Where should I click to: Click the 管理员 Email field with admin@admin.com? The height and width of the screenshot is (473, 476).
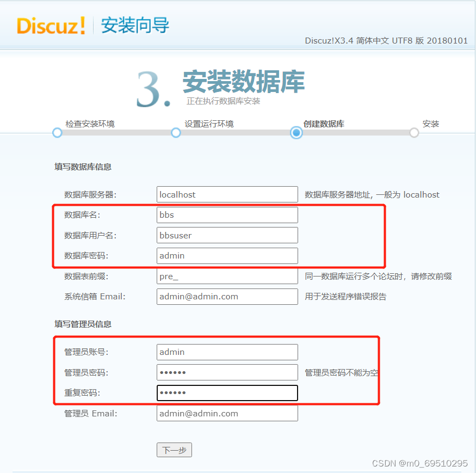click(x=227, y=413)
